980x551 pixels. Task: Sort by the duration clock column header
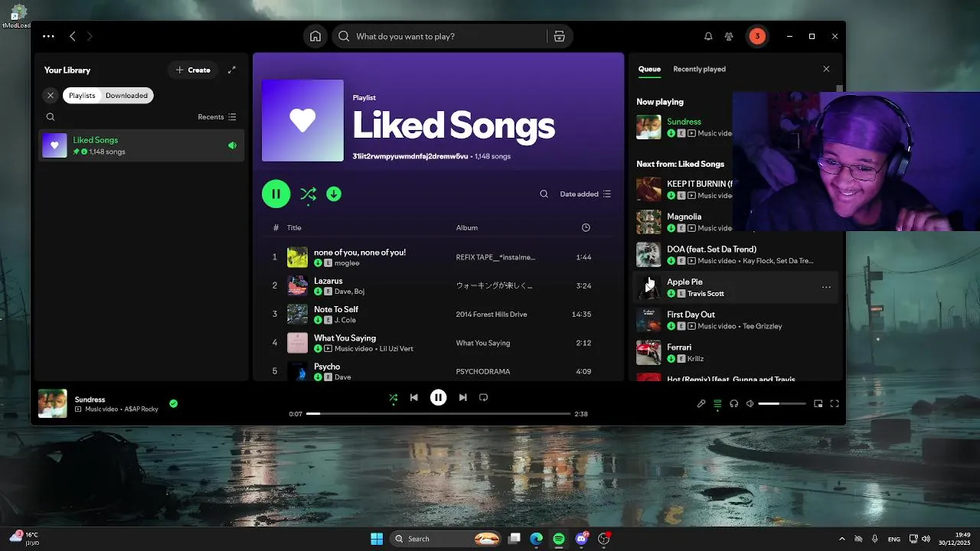click(x=586, y=228)
